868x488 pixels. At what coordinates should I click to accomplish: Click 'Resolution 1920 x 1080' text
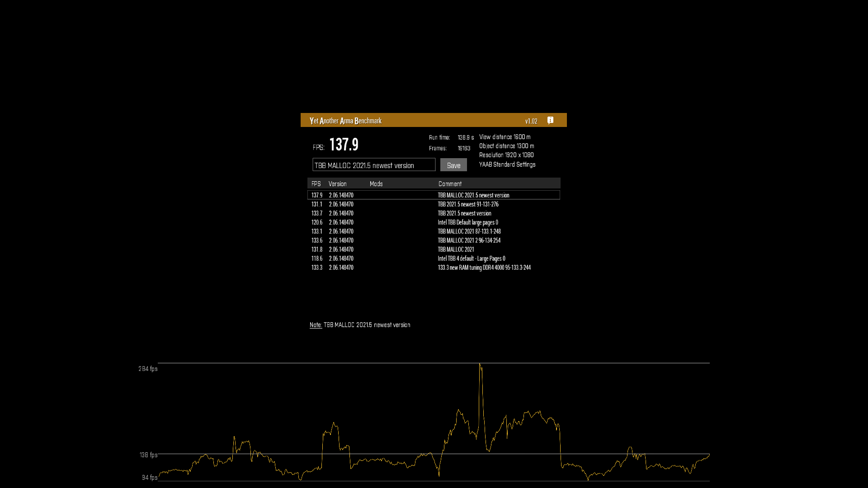(506, 155)
